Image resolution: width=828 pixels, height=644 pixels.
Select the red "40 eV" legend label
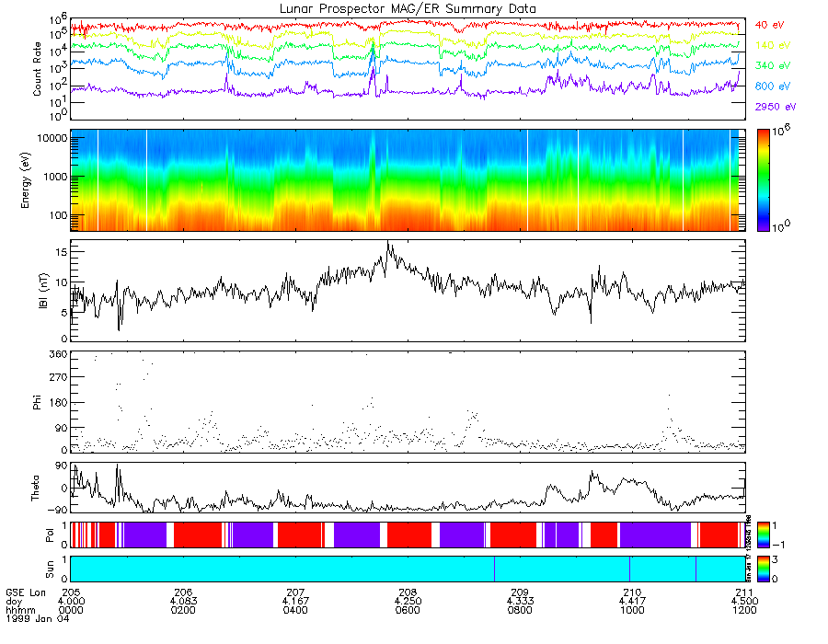[x=769, y=25]
